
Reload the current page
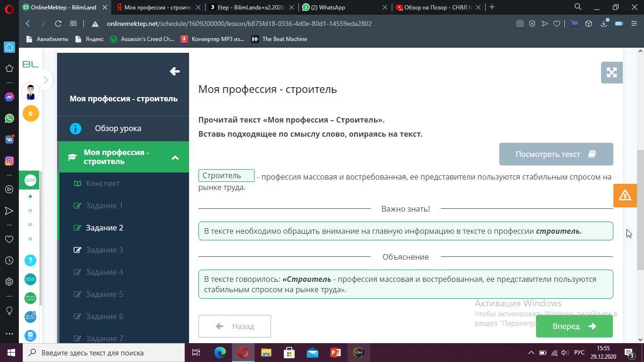coord(58,24)
